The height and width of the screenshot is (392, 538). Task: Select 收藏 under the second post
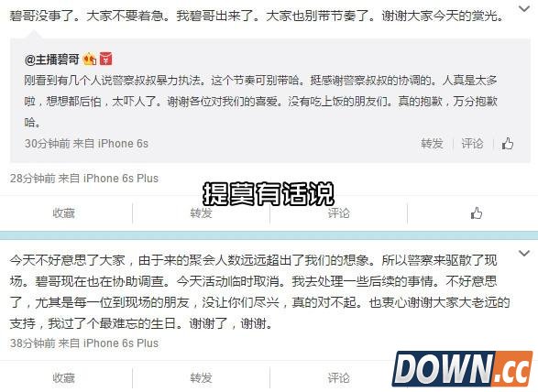tap(63, 378)
